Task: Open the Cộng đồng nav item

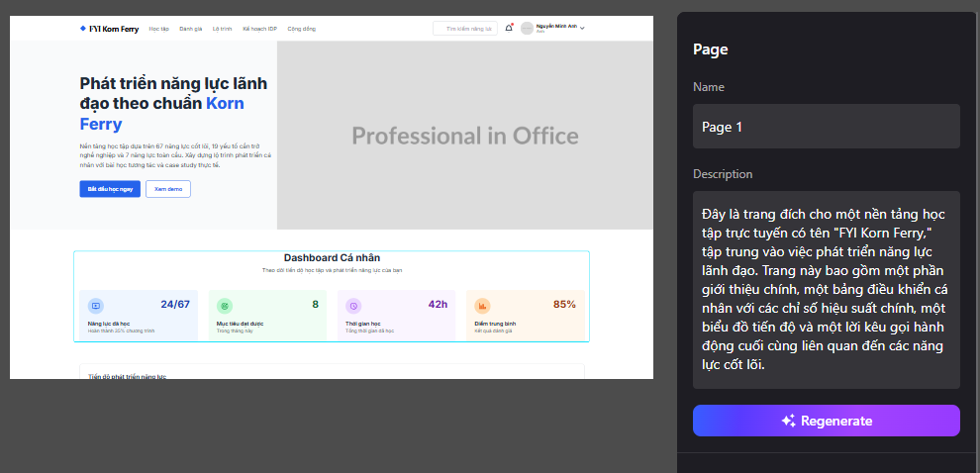Action: click(x=301, y=29)
